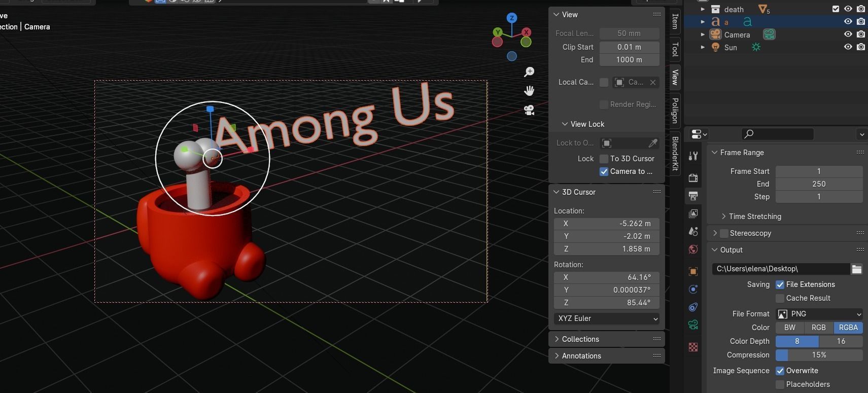Click the red X axis on navigation gizmo
Viewport: 868px width, 393px height.
coord(527,32)
